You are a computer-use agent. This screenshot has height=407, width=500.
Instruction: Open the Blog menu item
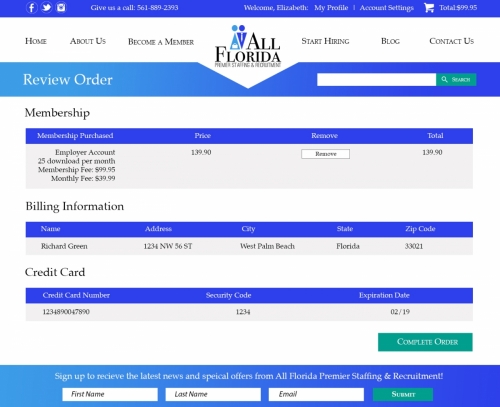pos(390,41)
